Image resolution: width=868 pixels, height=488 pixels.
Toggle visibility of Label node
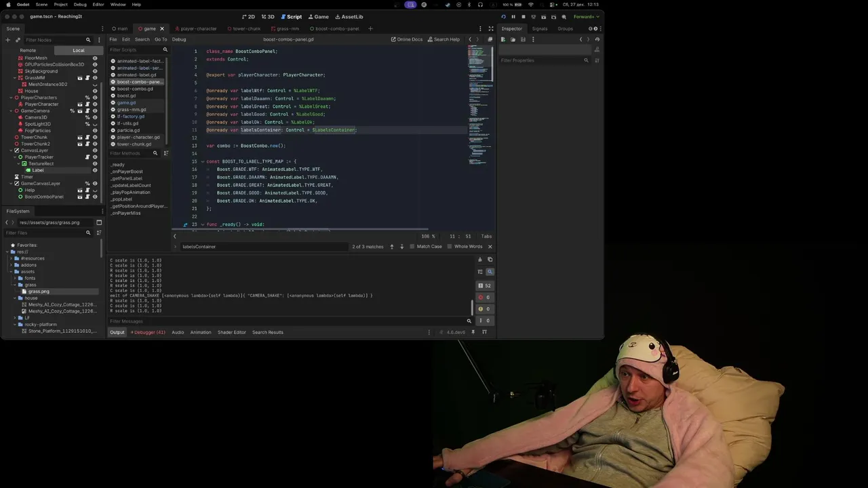95,170
